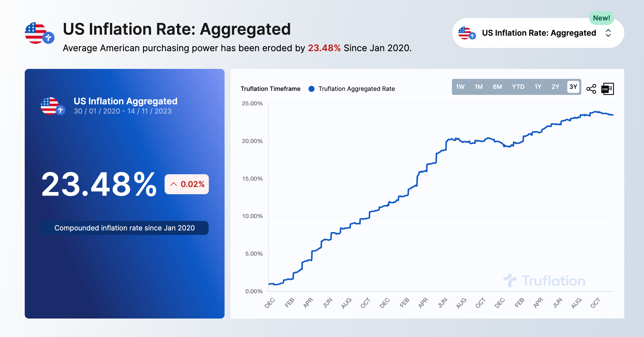Collapse the dropdown using its up-down arrows
This screenshot has width=644, height=337.
[609, 33]
